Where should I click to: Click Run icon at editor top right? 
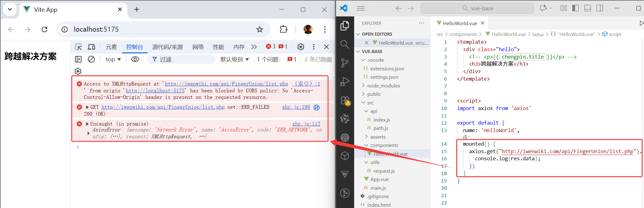[641, 23]
